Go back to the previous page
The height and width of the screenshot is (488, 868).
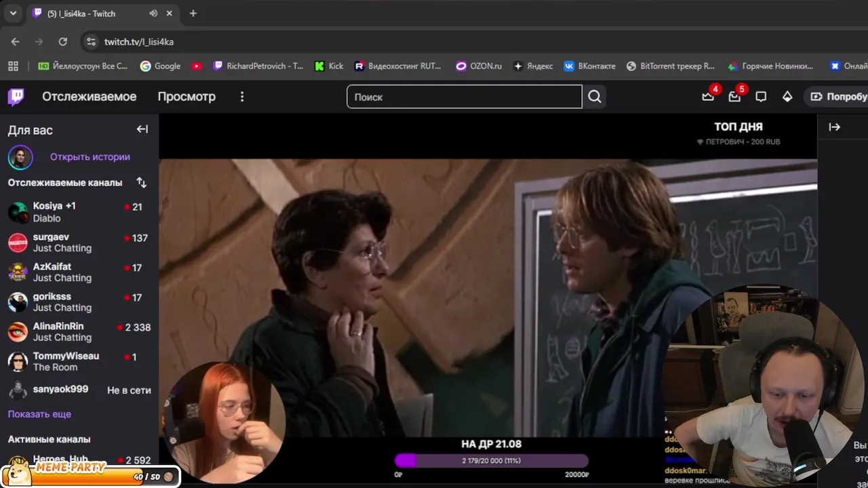pyautogui.click(x=15, y=41)
